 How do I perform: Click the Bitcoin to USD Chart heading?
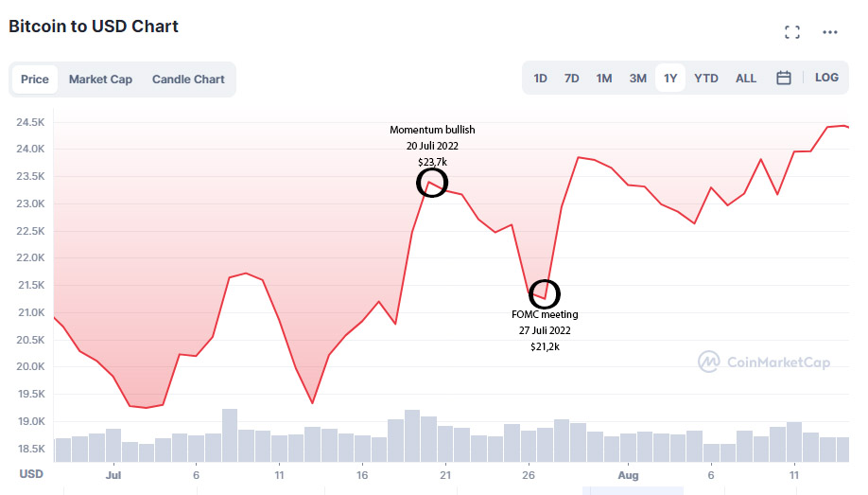(x=94, y=27)
